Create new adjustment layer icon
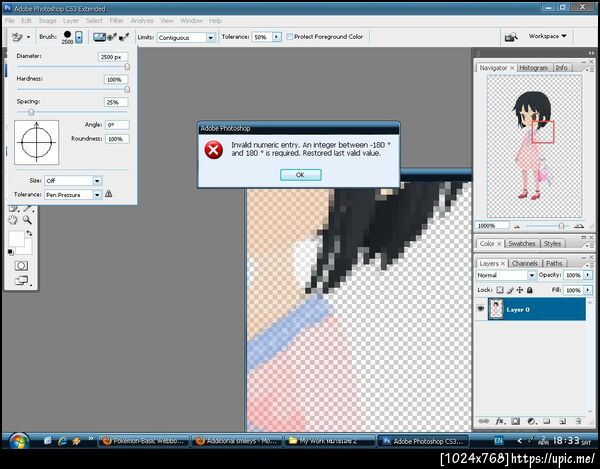This screenshot has width=600, height=469. 531,421
